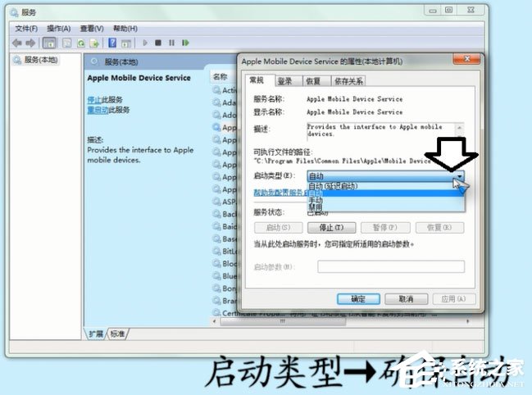Click the forward arrow toolbar icon
Screen dimensions: 532x395
click(31, 43)
